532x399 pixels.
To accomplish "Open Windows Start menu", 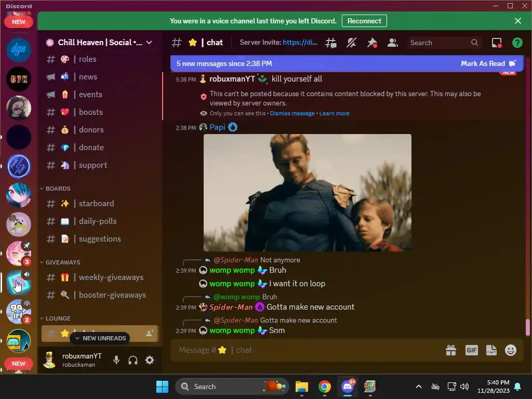I will pos(162,387).
